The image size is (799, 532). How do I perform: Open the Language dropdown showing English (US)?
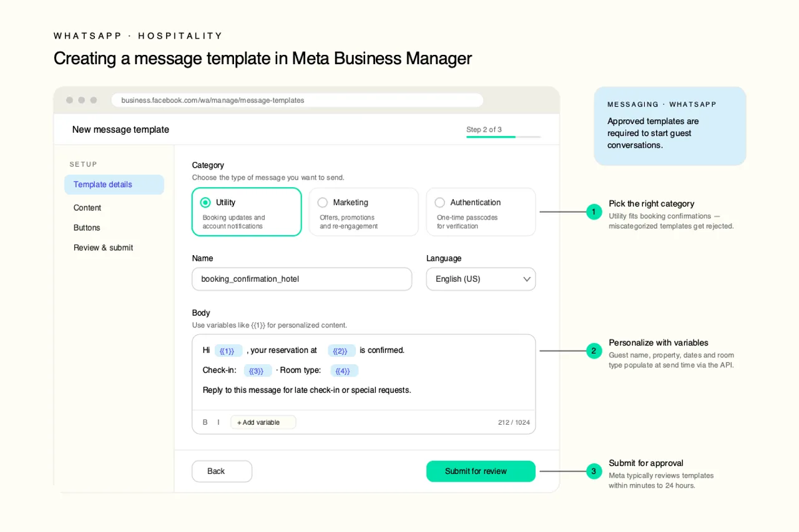(481, 279)
